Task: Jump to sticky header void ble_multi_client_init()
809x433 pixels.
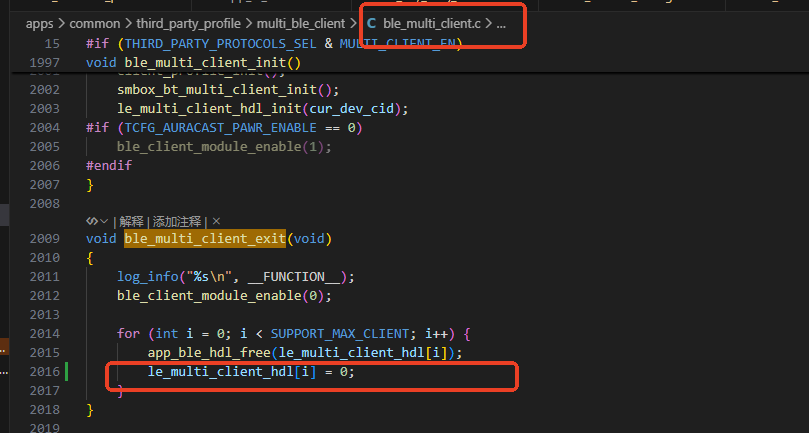Action: click(x=193, y=62)
